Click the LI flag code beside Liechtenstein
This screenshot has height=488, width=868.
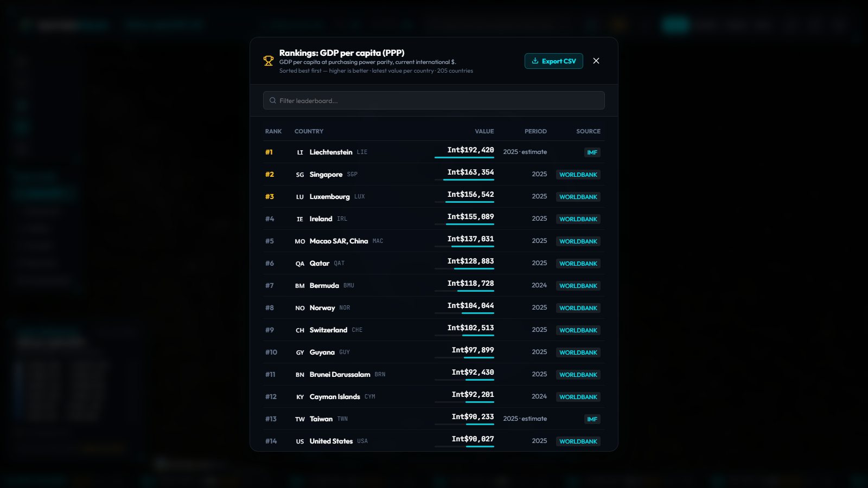click(300, 152)
